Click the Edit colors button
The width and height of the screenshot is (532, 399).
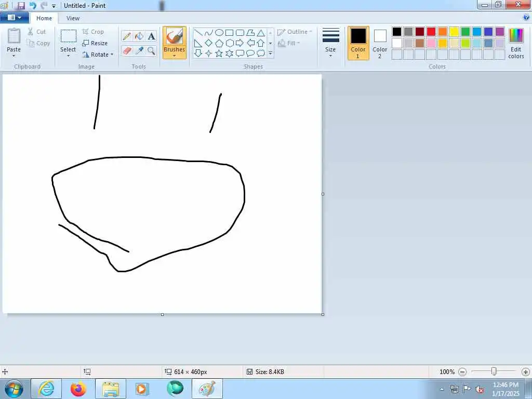click(516, 43)
